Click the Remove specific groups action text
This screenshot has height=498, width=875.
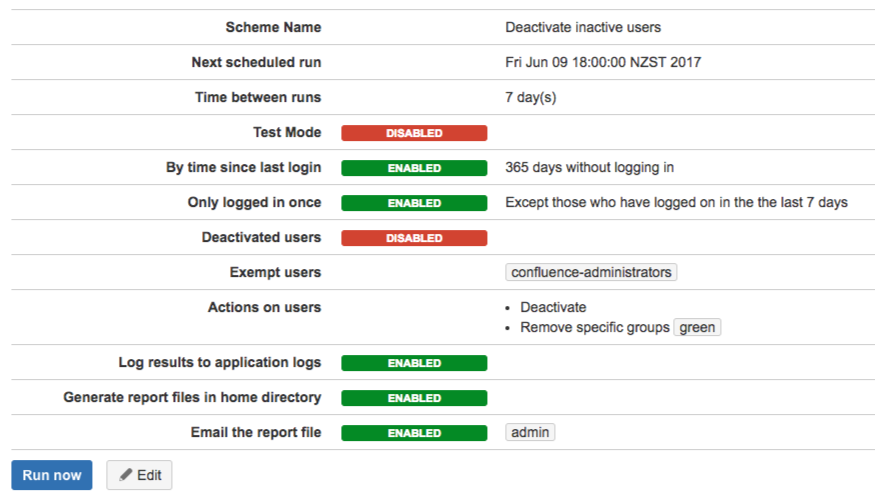point(595,327)
